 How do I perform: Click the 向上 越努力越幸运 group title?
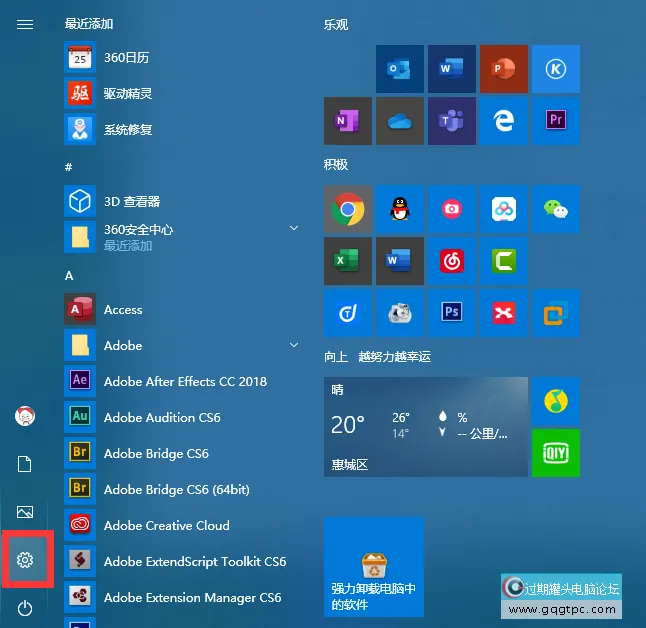pos(377,356)
